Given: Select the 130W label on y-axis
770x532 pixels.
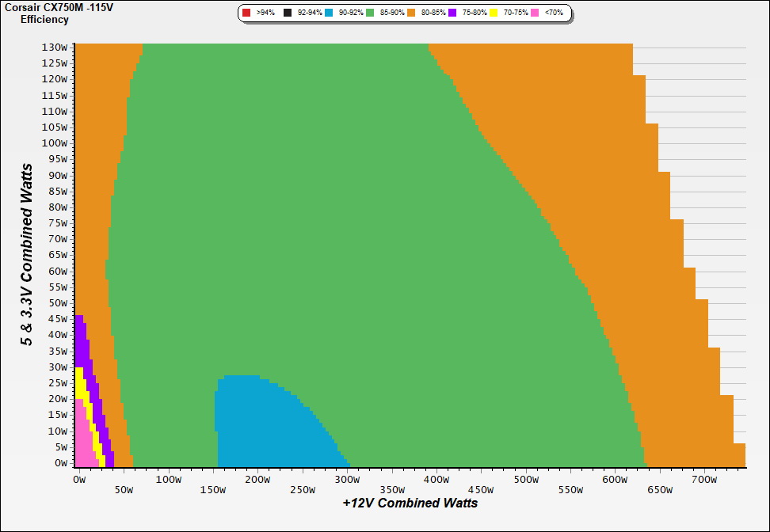Looking at the screenshot, I should point(55,47).
